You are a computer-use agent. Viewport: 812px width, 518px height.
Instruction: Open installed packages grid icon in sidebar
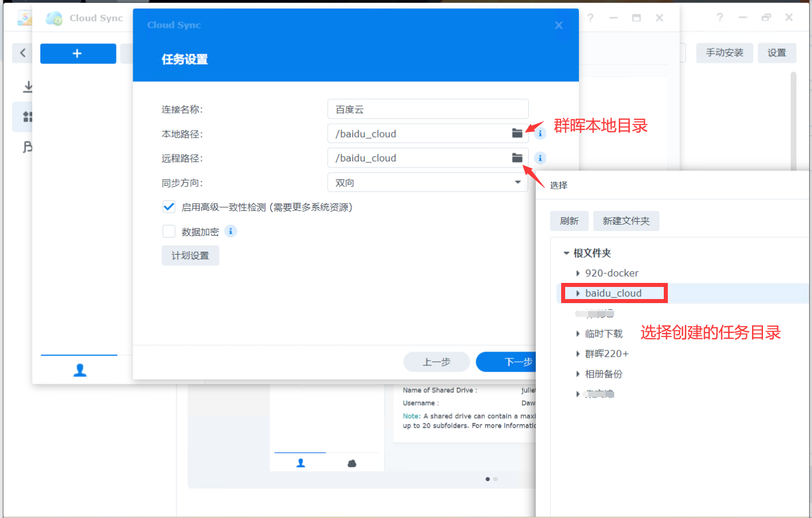tap(27, 117)
